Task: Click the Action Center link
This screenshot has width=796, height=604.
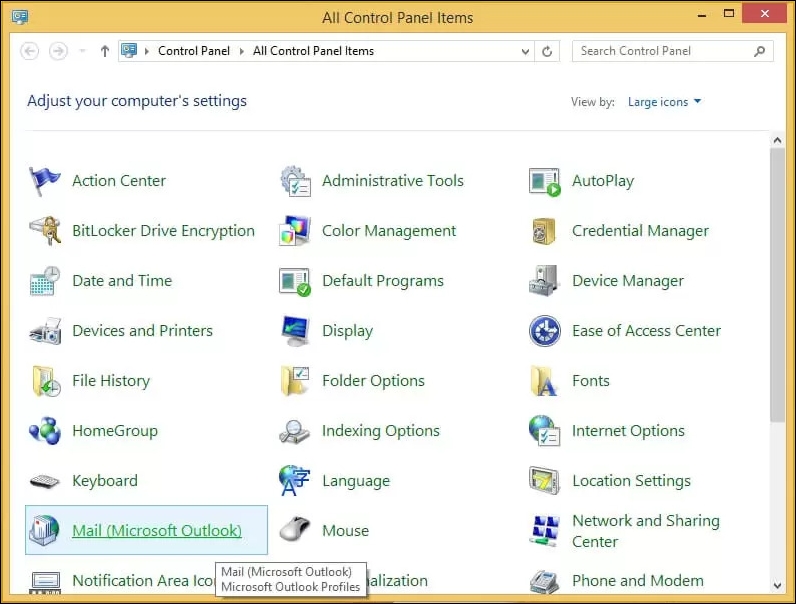Action: click(119, 181)
